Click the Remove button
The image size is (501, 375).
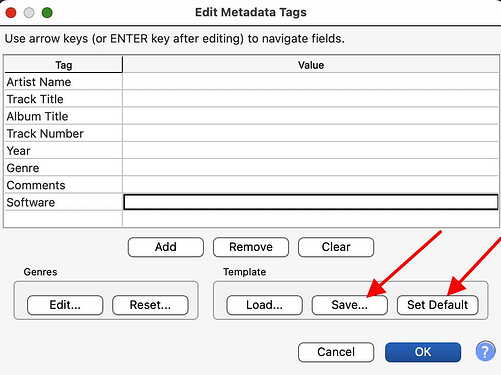pyautogui.click(x=251, y=247)
